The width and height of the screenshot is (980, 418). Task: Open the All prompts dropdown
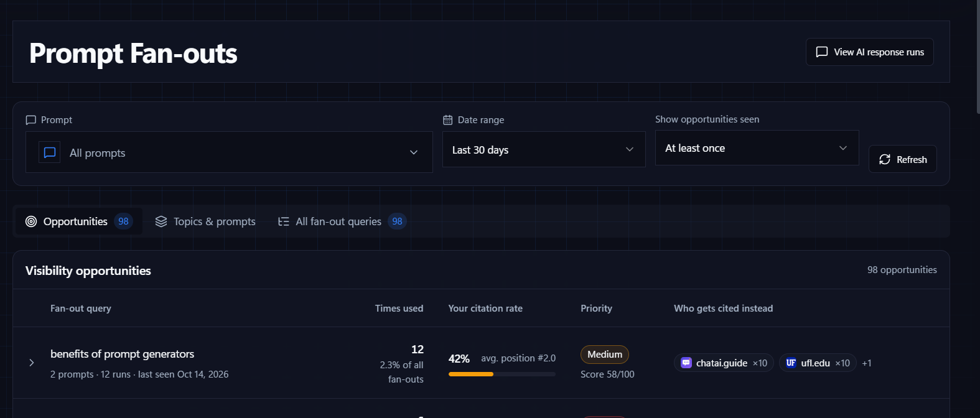229,152
